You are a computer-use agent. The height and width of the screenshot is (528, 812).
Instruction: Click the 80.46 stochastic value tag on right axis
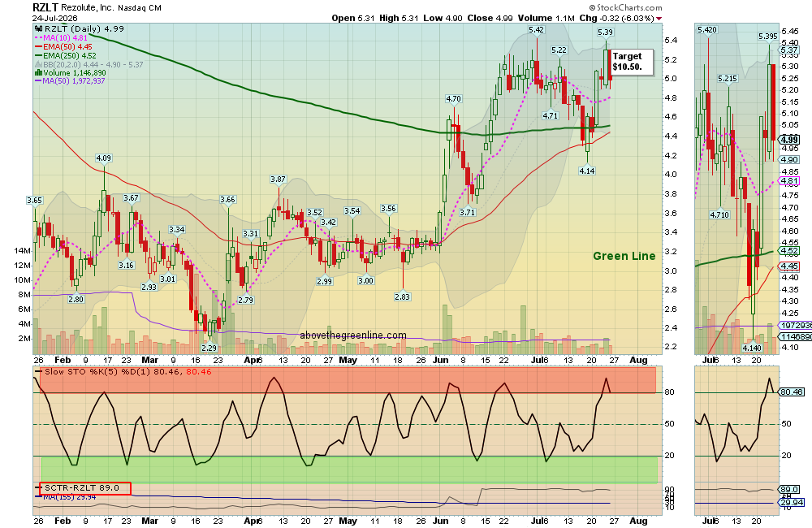[x=792, y=392]
